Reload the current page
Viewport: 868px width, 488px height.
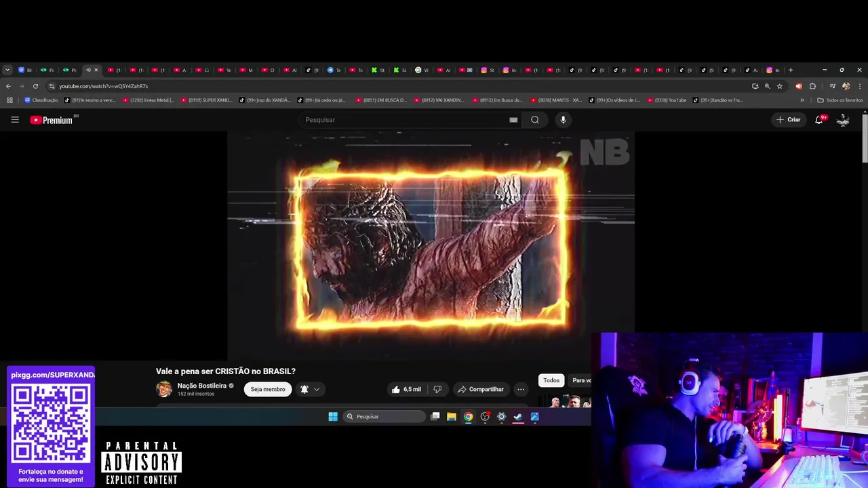coord(35,86)
